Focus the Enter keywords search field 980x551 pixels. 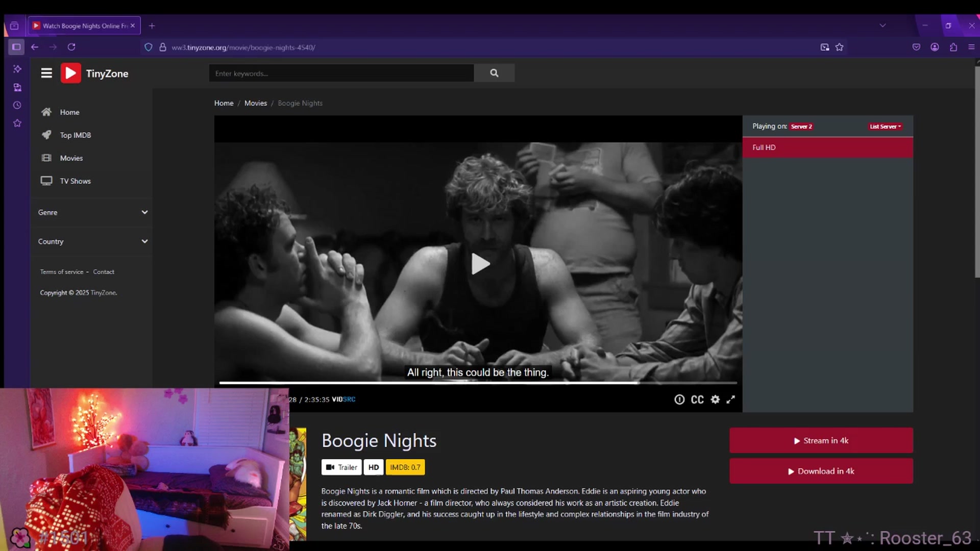341,73
